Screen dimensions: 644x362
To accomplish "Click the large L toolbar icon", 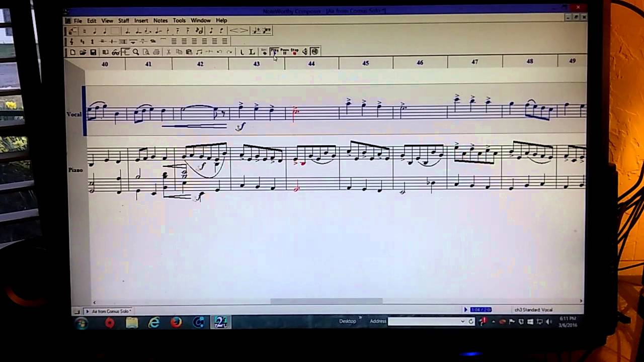I will coord(252,52).
